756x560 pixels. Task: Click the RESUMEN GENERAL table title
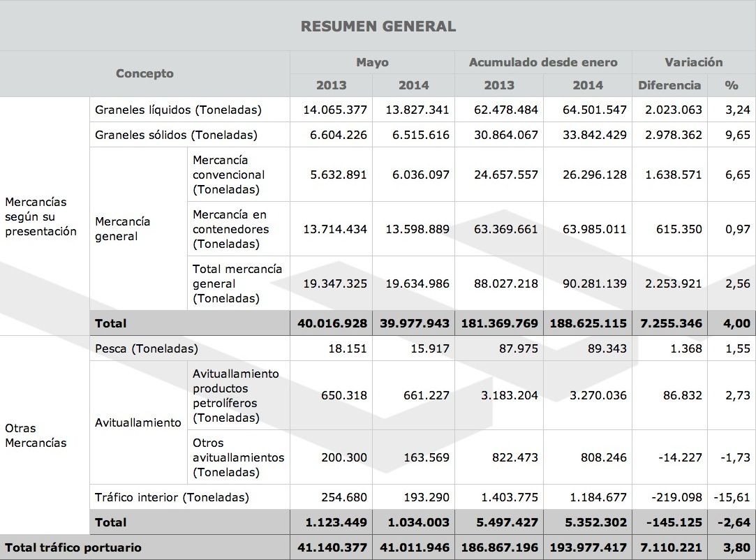378,27
